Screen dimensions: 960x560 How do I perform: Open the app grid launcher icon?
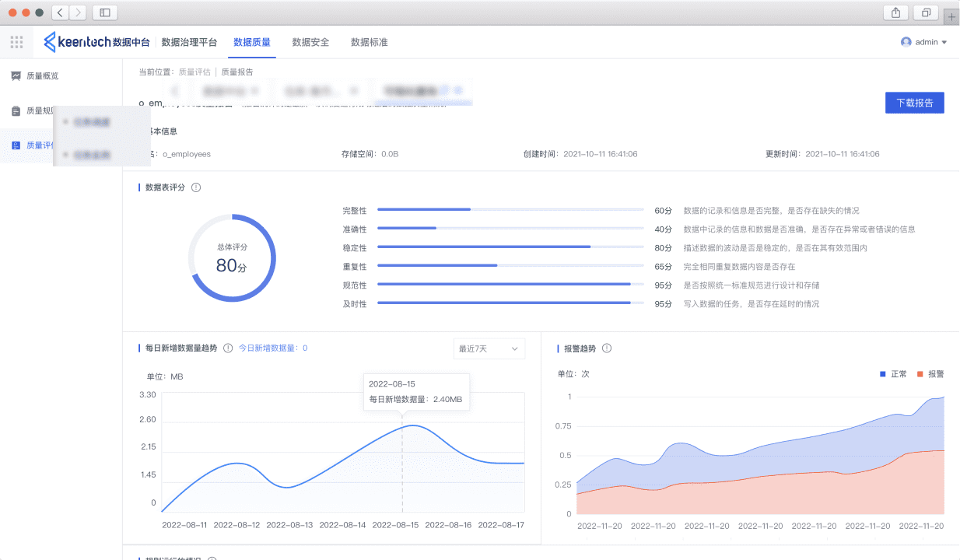click(x=16, y=42)
